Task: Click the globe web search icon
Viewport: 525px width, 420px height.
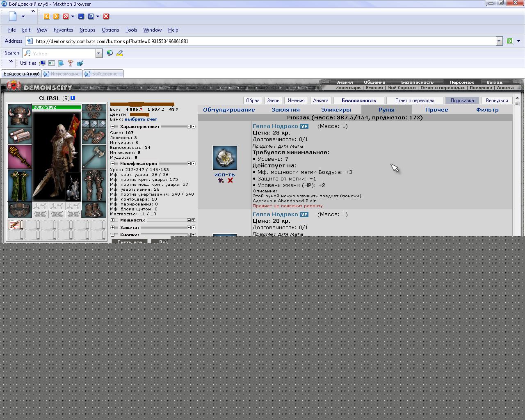Action: point(110,53)
